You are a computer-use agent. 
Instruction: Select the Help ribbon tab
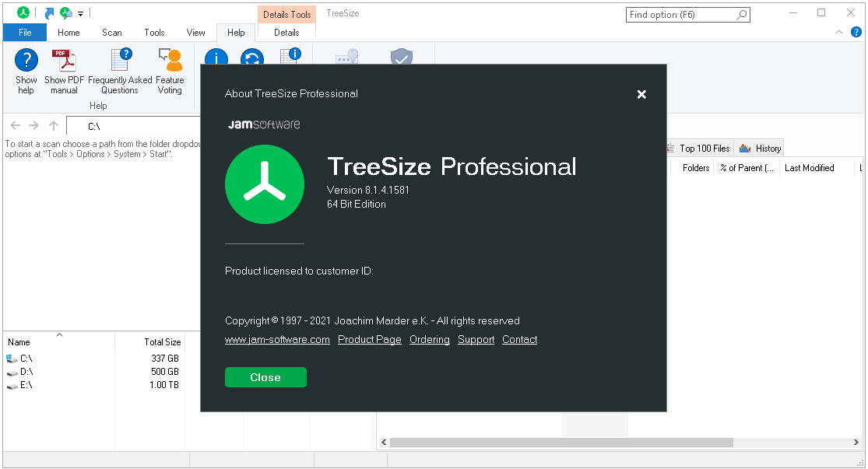coord(236,33)
